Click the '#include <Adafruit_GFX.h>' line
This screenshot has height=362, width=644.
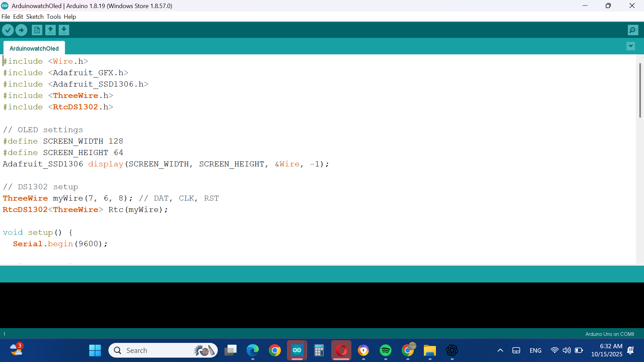pyautogui.click(x=66, y=73)
